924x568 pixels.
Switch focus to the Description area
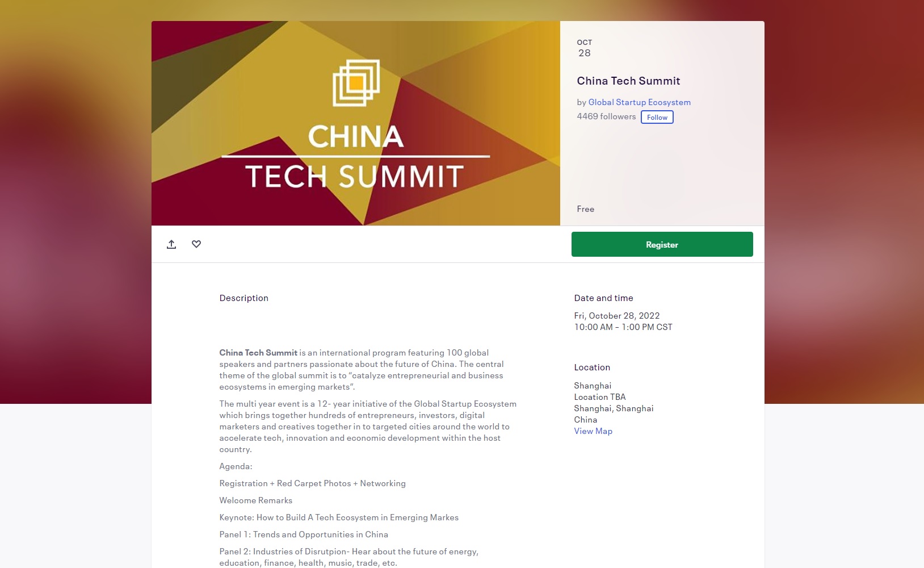[x=244, y=298]
